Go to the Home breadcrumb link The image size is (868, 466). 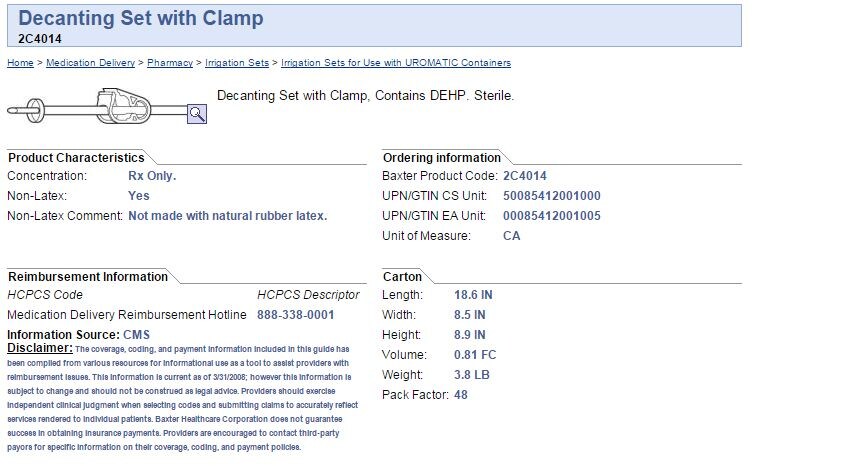[x=20, y=63]
